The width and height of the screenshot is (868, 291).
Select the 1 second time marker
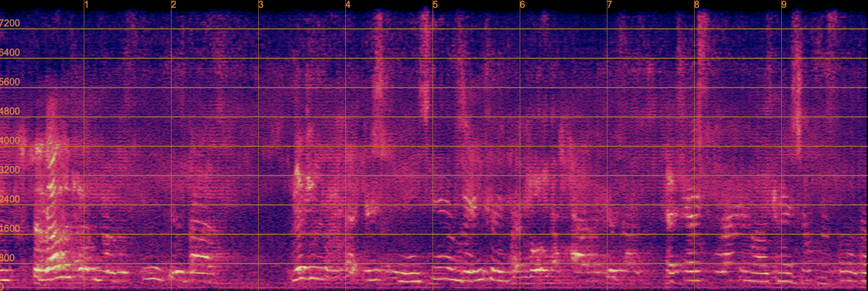point(87,5)
